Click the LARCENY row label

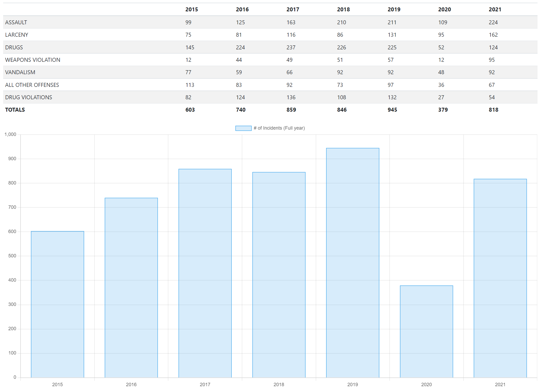click(17, 35)
